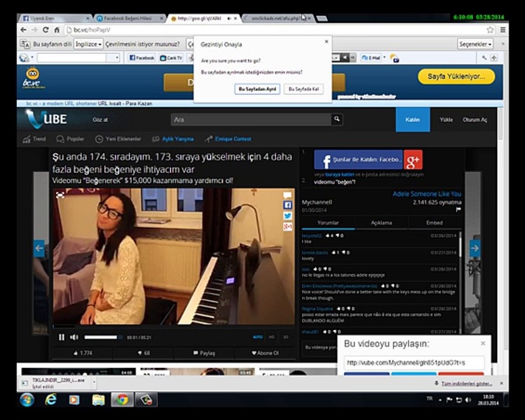This screenshot has width=525, height=420.
Task: Open the Açıklama tab
Action: click(381, 223)
